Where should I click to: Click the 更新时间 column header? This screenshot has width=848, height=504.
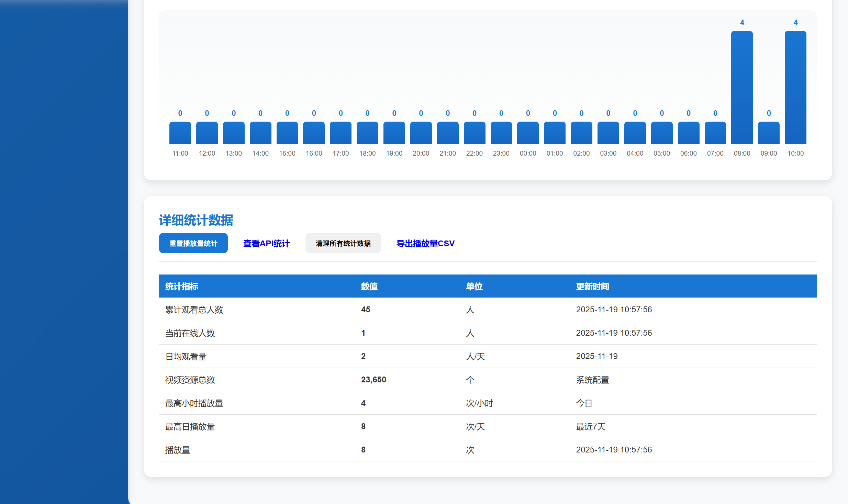[592, 286]
